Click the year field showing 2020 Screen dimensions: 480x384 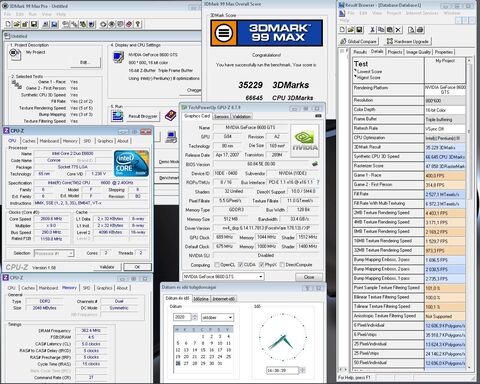pyautogui.click(x=182, y=317)
